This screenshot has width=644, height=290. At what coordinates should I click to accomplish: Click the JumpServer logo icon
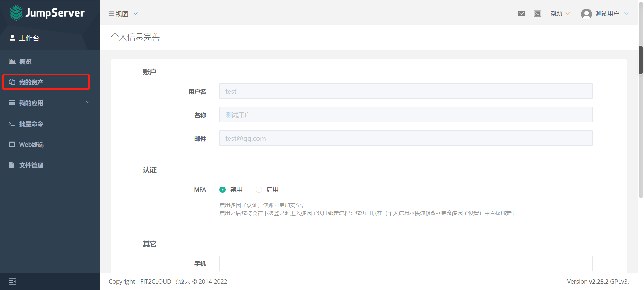point(16,13)
